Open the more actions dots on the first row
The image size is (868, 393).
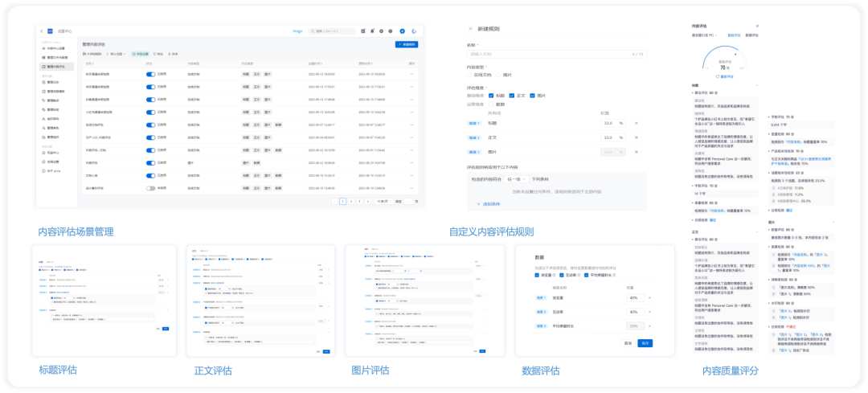click(x=411, y=74)
